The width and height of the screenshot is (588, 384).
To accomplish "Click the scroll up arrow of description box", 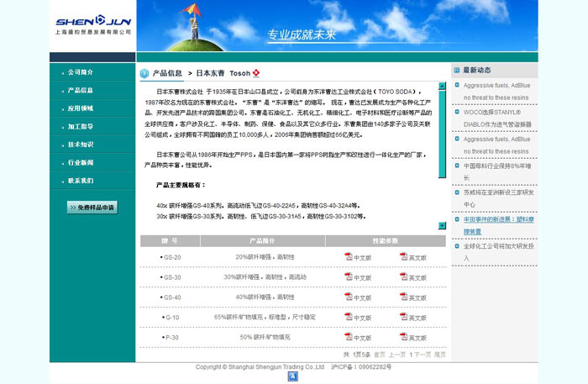I will [x=442, y=86].
